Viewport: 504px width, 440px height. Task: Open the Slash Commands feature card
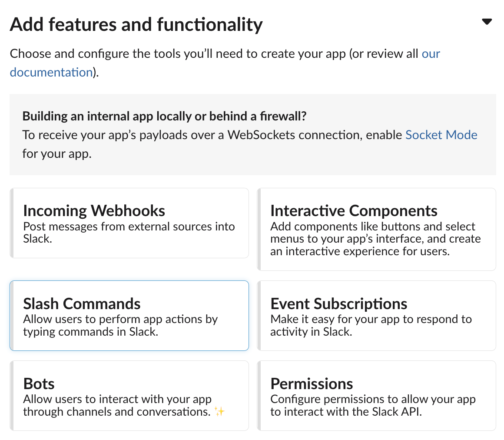pos(129,315)
